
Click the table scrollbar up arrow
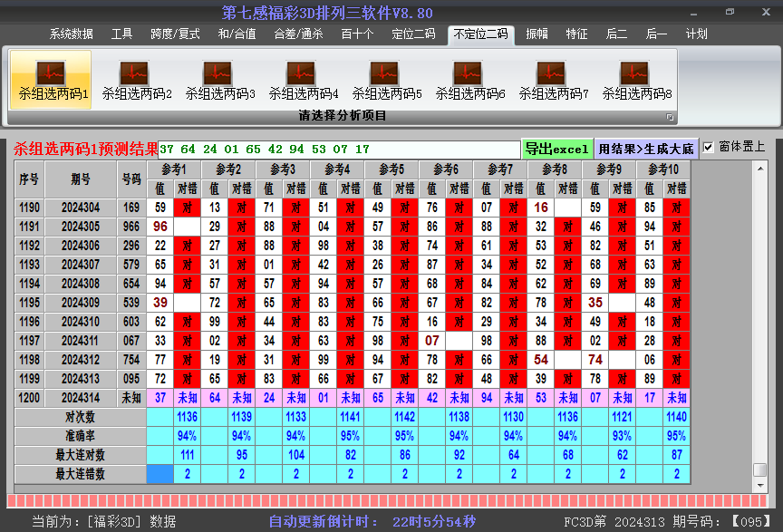point(760,169)
